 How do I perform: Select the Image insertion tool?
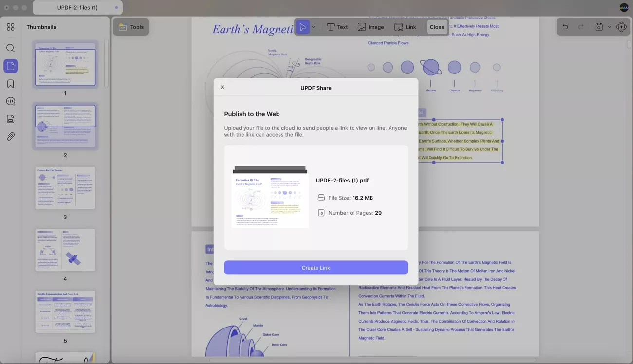pos(371,27)
